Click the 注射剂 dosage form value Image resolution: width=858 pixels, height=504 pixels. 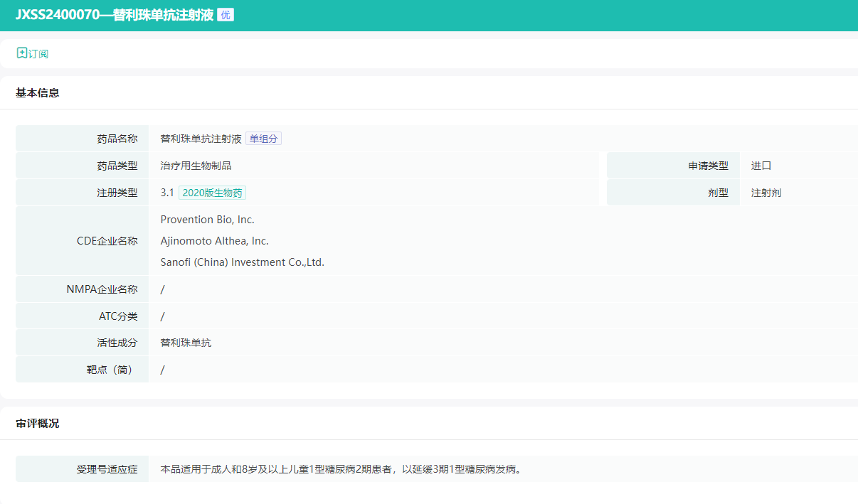766,193
